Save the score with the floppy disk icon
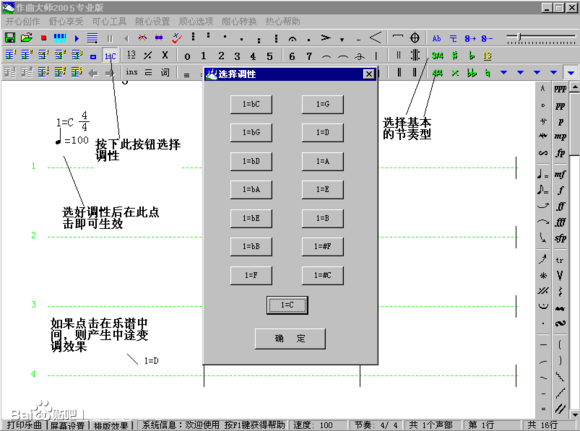 click(10, 37)
